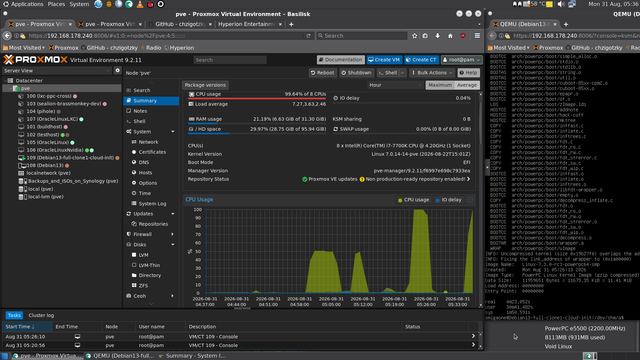Click browser Search box
640x360 pixels.
(362, 36)
